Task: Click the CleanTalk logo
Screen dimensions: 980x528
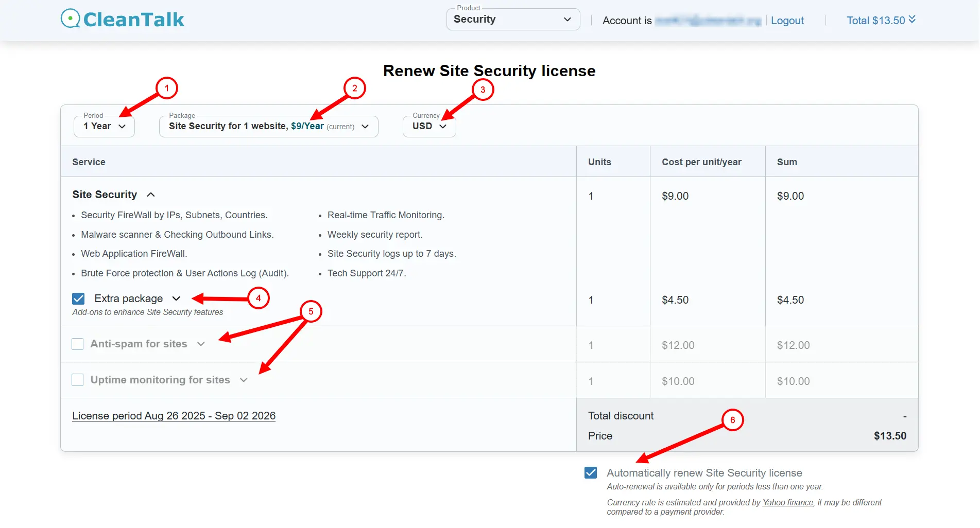Action: click(123, 20)
